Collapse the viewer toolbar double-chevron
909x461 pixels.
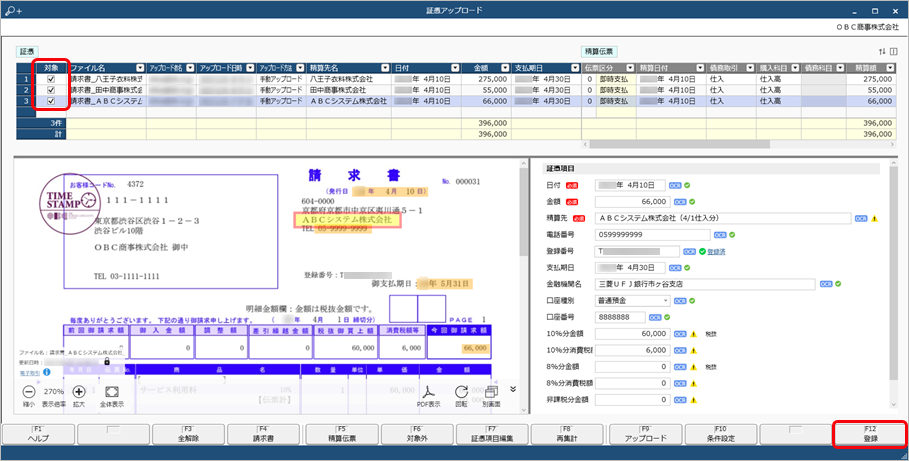512,389
